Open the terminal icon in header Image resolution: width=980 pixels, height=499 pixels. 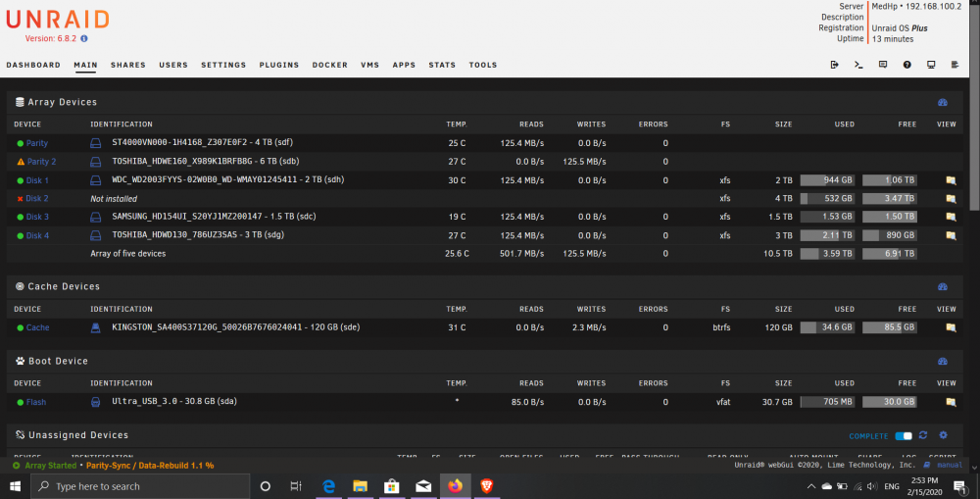pyautogui.click(x=858, y=65)
